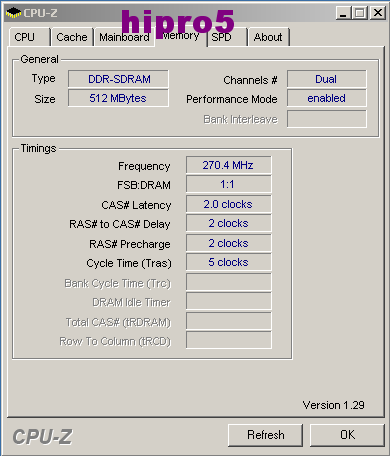
Task: Click the Cycle Time (Tras) 5 clocks value
Action: click(229, 262)
